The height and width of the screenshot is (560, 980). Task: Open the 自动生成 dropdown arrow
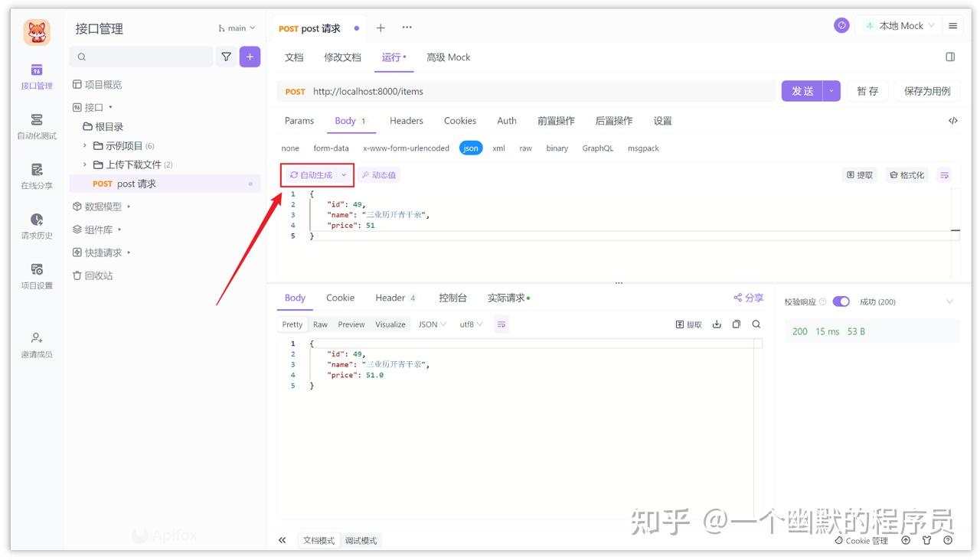pyautogui.click(x=343, y=174)
